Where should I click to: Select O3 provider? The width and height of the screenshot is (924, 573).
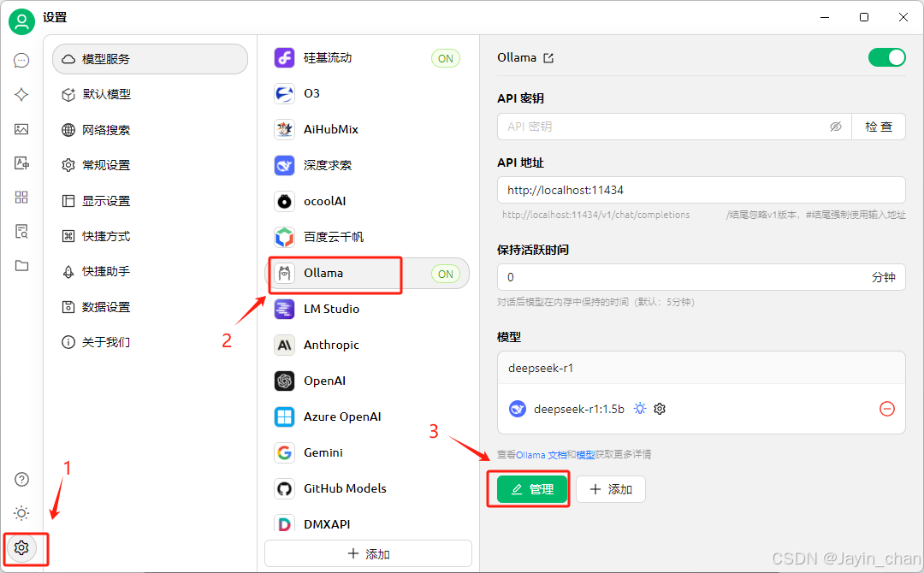(x=367, y=93)
